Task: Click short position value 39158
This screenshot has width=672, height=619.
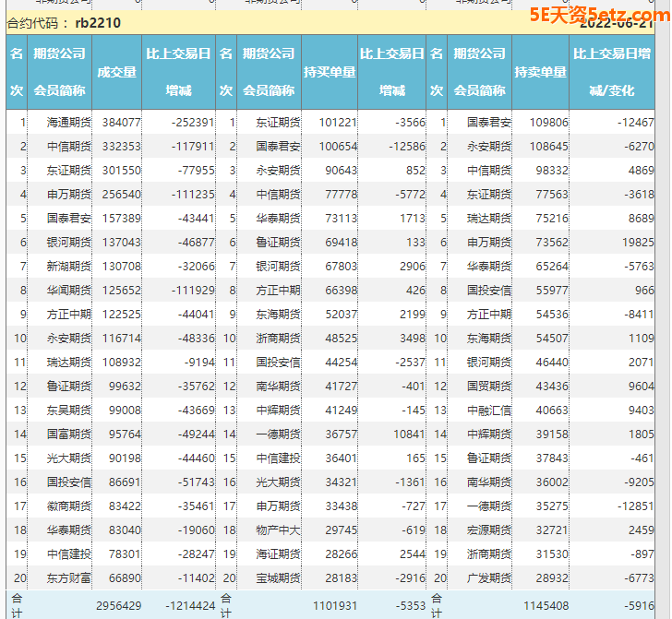Action: (x=552, y=434)
